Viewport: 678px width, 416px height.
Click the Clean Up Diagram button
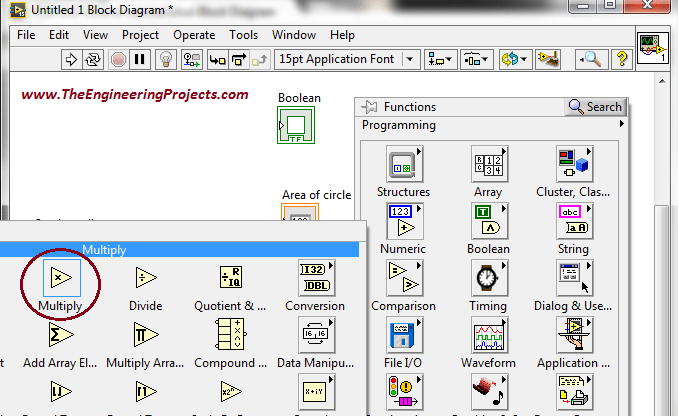[x=548, y=59]
